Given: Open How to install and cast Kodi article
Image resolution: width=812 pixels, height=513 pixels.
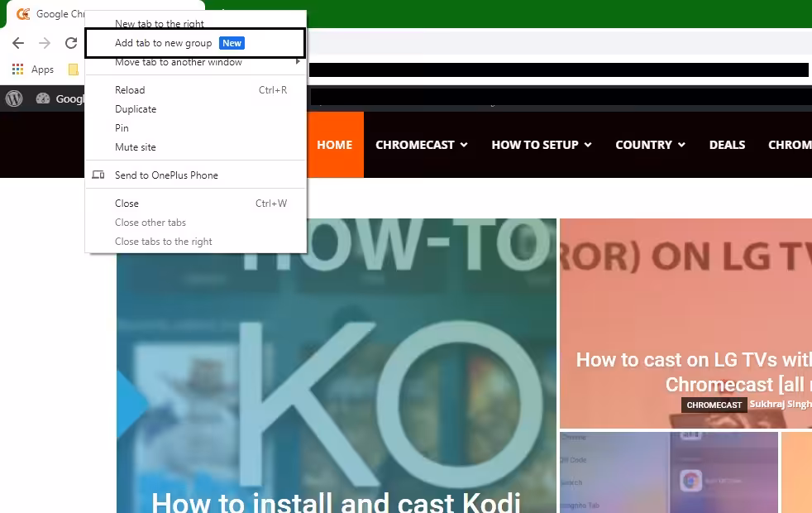Looking at the screenshot, I should tap(336, 501).
